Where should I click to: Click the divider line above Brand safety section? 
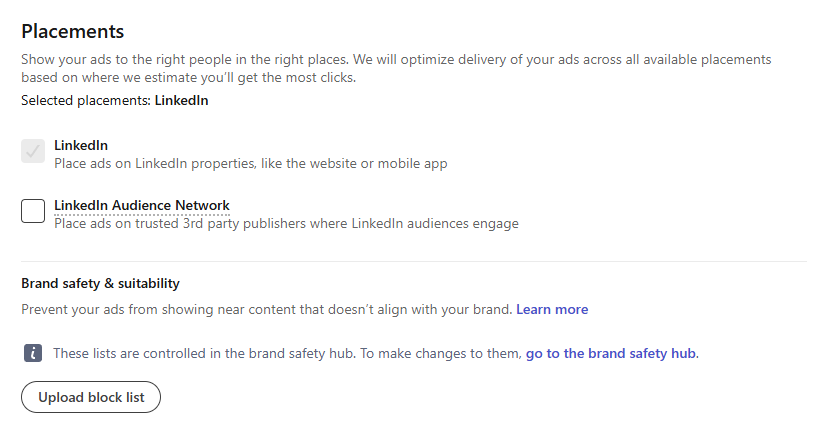point(414,262)
